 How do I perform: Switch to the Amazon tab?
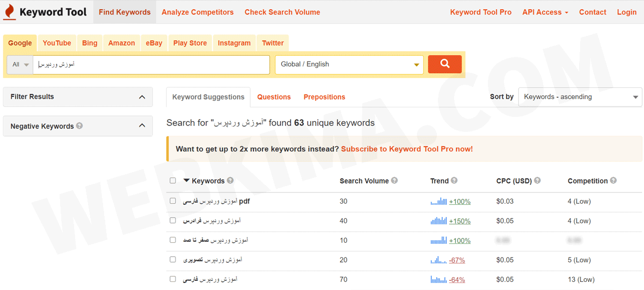click(122, 43)
